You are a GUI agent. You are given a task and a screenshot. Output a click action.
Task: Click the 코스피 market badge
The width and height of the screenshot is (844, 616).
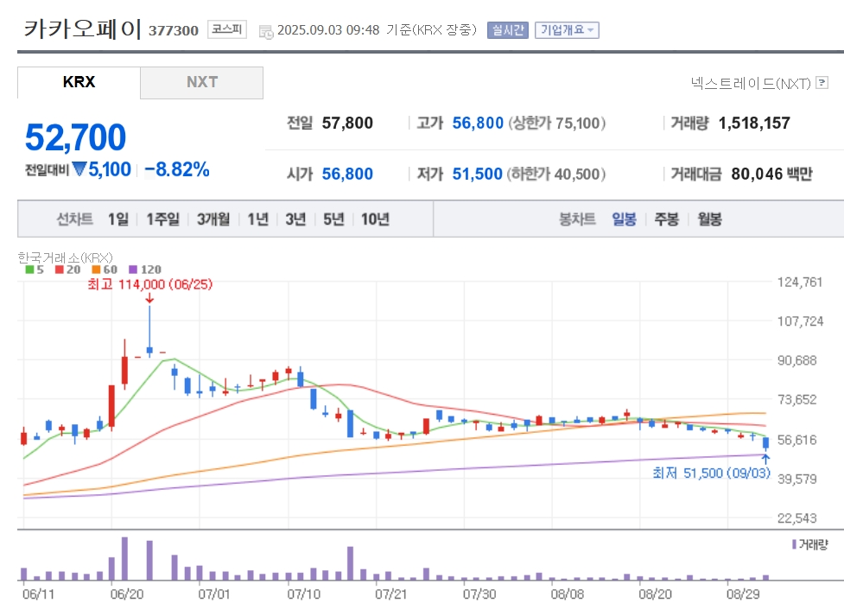coord(227,29)
